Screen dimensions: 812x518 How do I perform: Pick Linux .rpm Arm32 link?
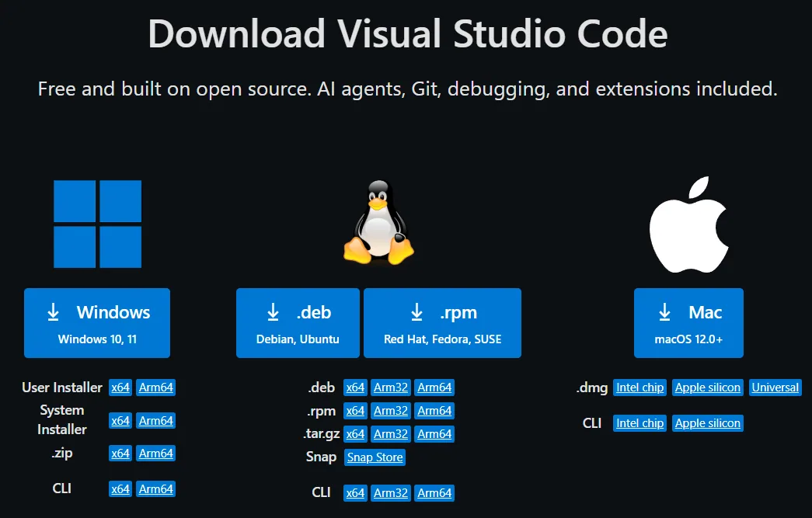(x=391, y=411)
